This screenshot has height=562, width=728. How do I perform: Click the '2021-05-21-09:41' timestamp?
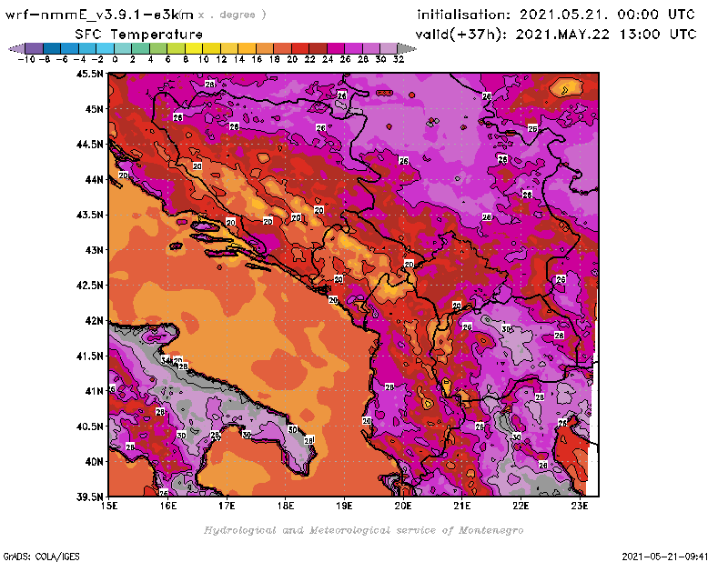pyautogui.click(x=665, y=557)
